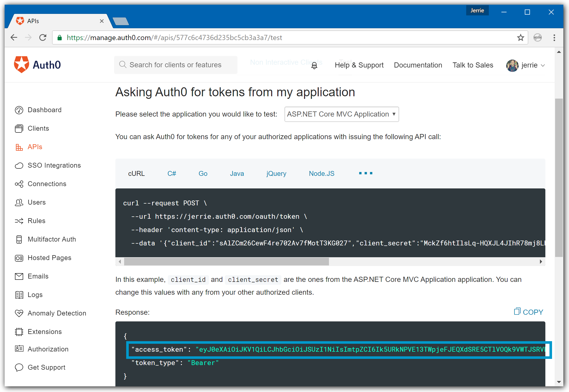Reload the page in the browser

tap(43, 38)
